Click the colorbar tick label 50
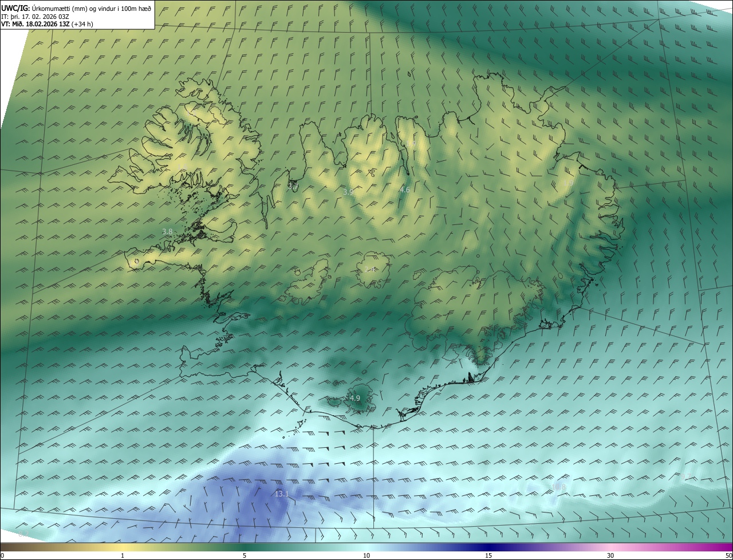Viewport: 733px width, 560px height. click(728, 555)
